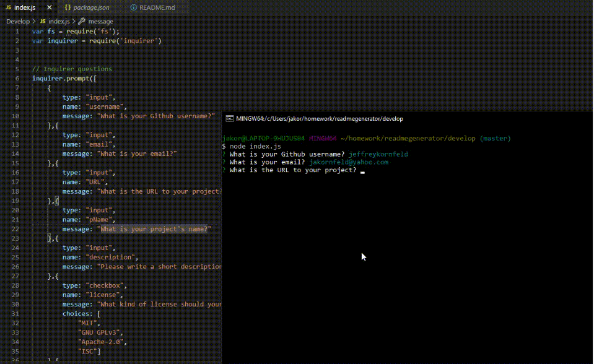Click line number 6 in the gutter
This screenshot has height=364, width=594.
pos(18,79)
